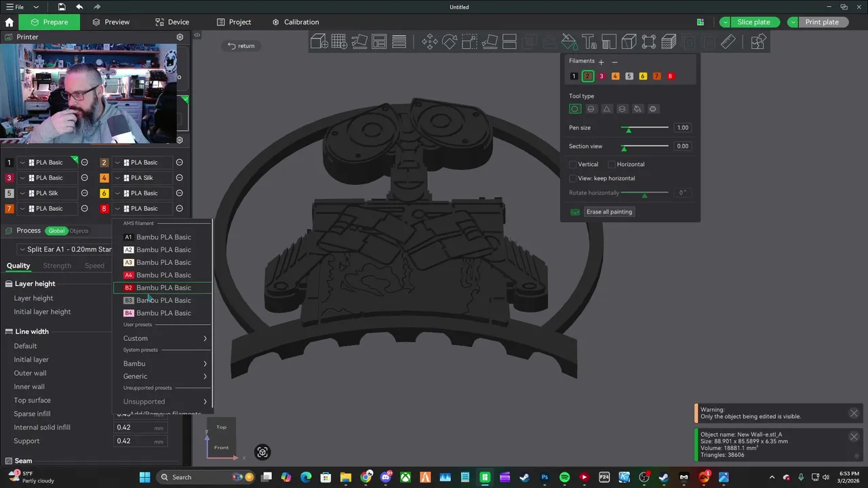This screenshot has width=868, height=488.
Task: Click the return button
Action: point(241,46)
